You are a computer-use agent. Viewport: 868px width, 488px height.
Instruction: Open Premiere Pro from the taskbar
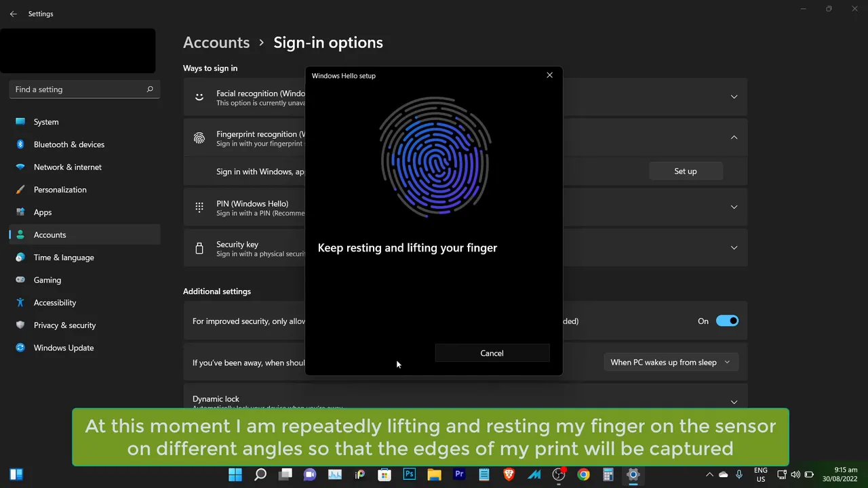[x=459, y=474]
